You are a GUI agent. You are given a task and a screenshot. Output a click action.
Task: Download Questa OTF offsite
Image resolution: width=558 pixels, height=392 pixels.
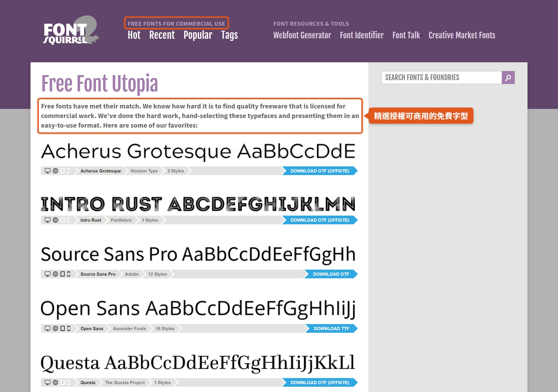[320, 383]
